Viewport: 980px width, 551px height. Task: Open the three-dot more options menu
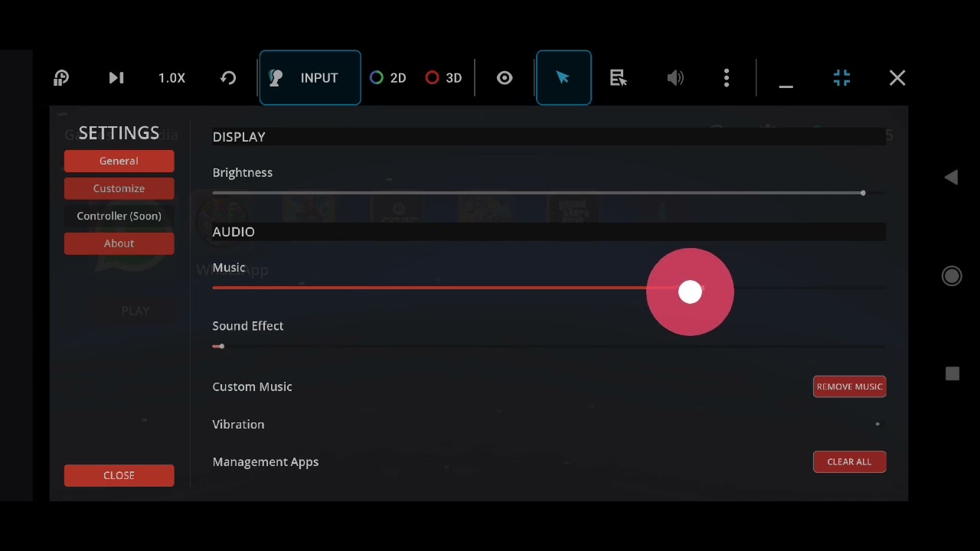(727, 78)
